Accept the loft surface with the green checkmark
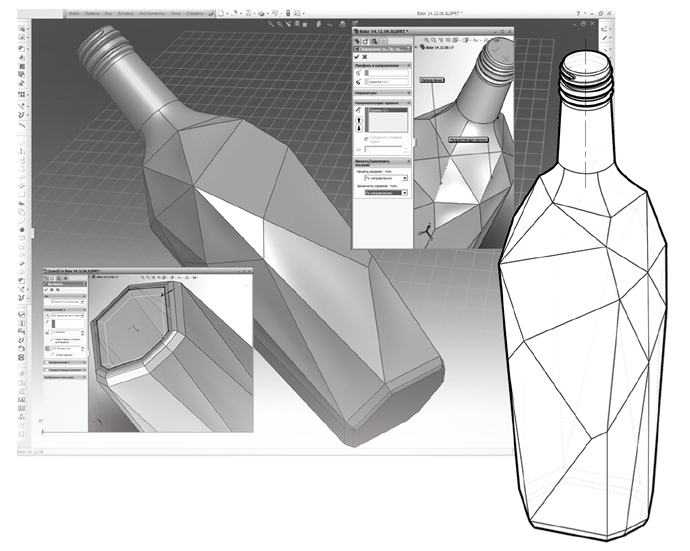Screen dimensions: 690x551 coord(356,57)
